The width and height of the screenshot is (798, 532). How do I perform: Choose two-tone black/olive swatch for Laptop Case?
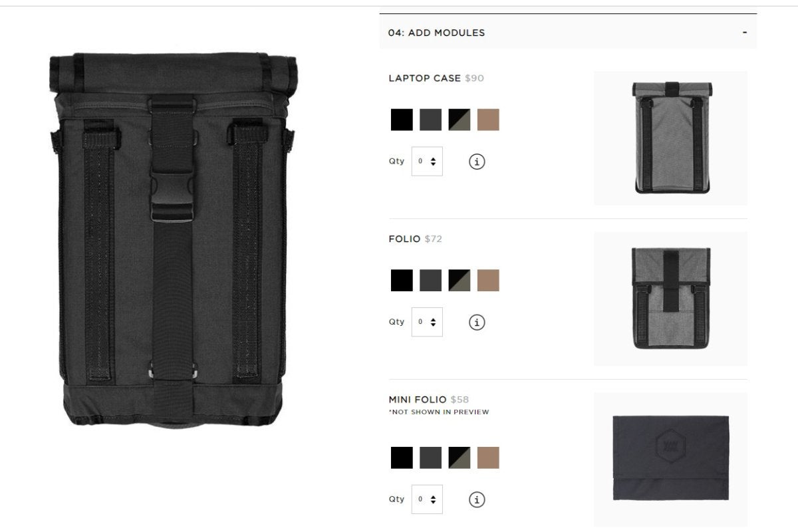(x=460, y=120)
